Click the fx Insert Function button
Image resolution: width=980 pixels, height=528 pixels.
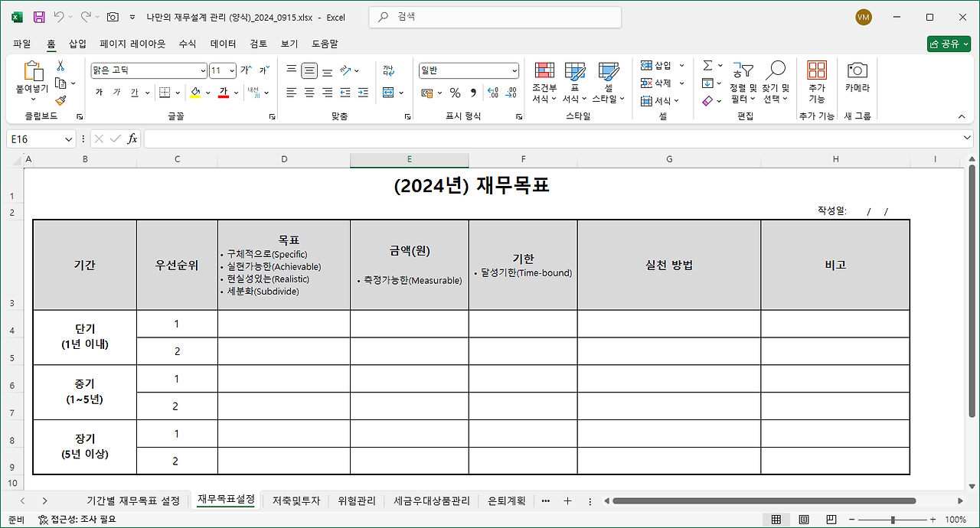(133, 139)
